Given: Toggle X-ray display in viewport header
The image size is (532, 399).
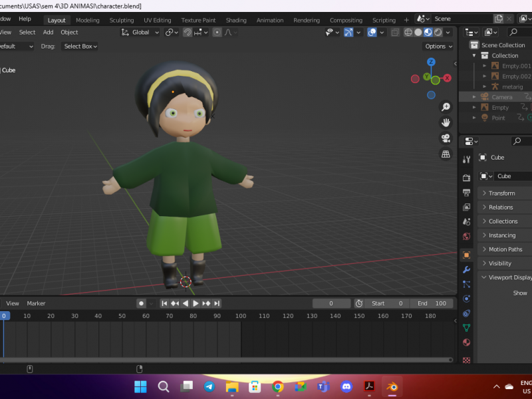Looking at the screenshot, I should point(396,32).
